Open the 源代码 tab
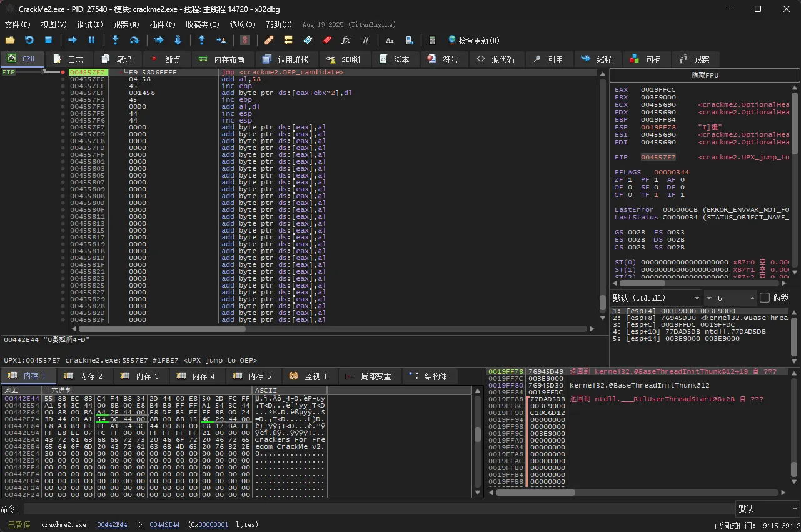Viewport: 801px width, 532px height. 496,59
